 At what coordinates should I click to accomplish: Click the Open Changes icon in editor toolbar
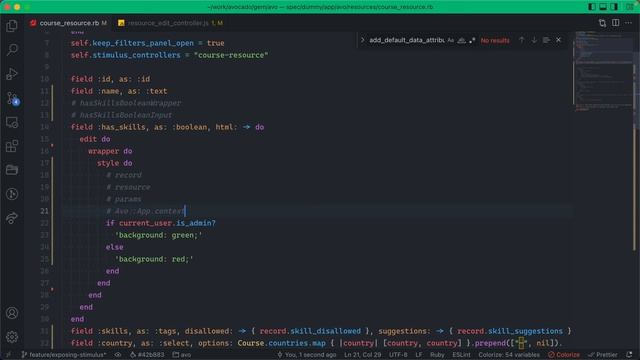tap(602, 23)
